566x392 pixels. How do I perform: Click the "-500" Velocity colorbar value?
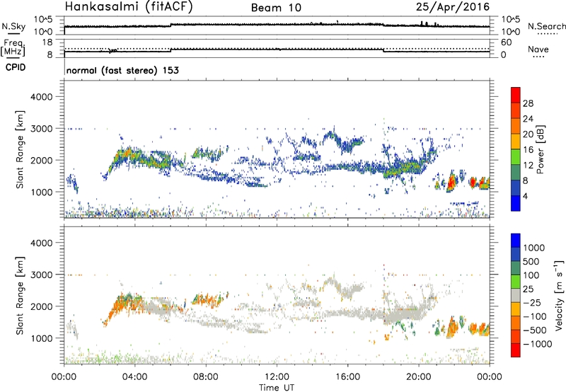point(535,330)
